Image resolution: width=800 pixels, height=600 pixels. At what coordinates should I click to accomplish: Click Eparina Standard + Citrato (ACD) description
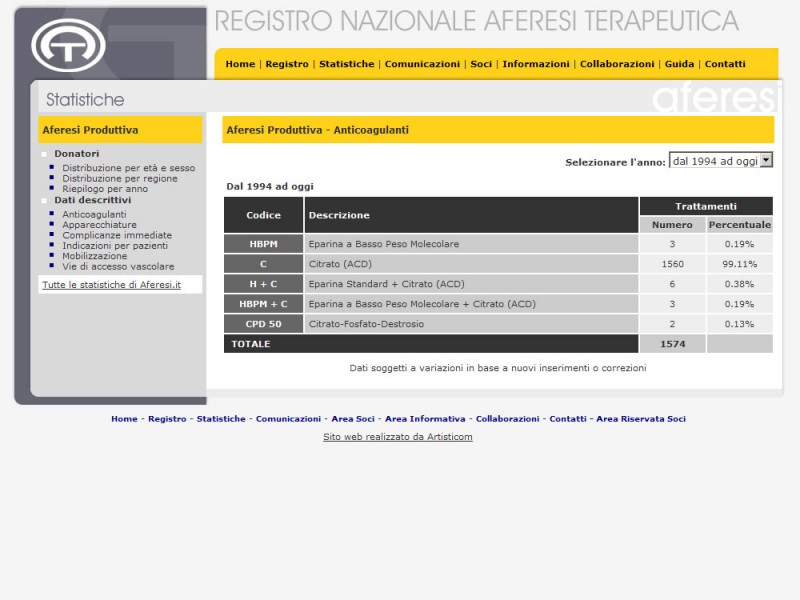point(471,284)
